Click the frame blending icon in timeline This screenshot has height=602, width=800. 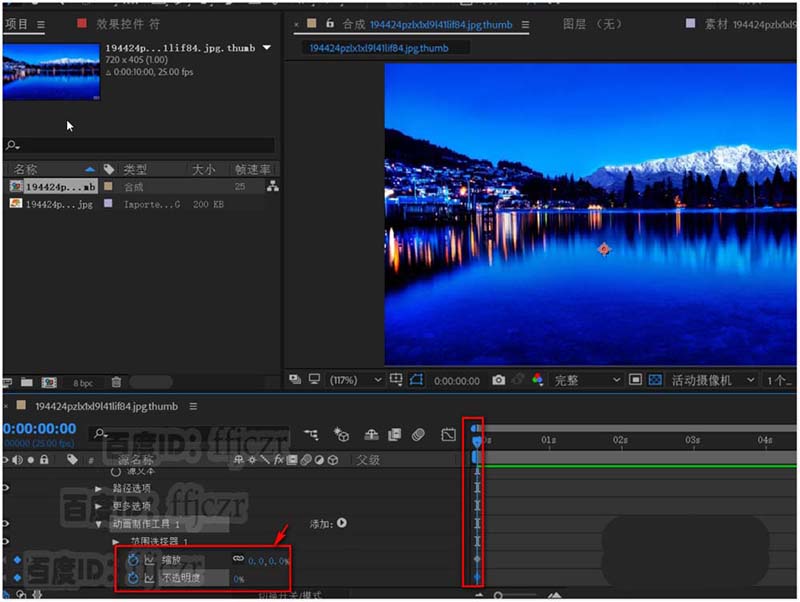click(x=394, y=435)
